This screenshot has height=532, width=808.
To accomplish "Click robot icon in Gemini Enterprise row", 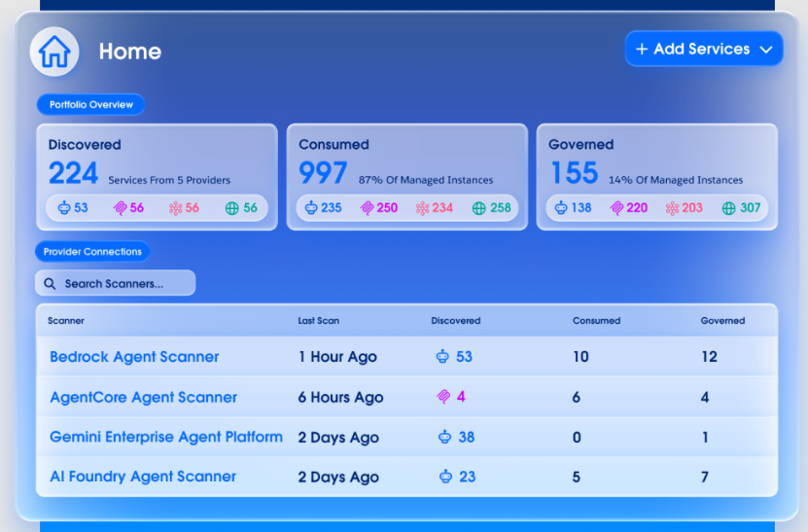I will 444,437.
